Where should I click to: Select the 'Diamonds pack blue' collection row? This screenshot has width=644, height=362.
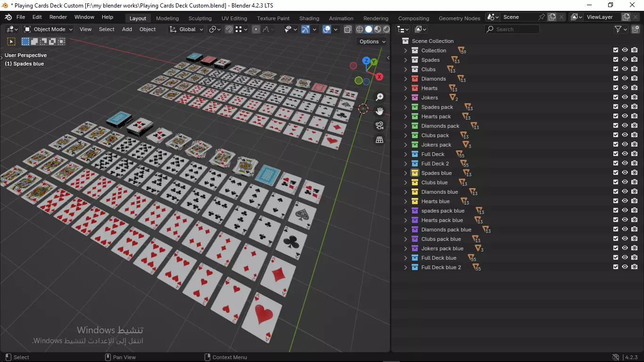click(x=518, y=230)
